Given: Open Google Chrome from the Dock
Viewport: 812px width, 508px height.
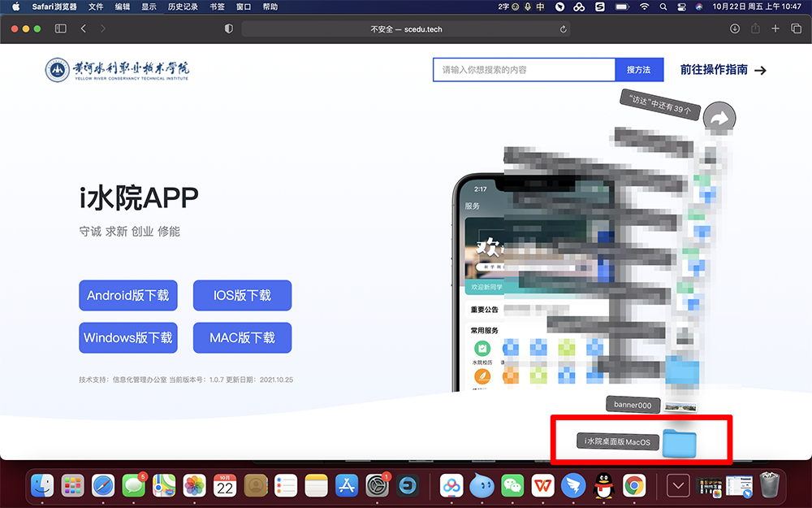Looking at the screenshot, I should [x=634, y=486].
